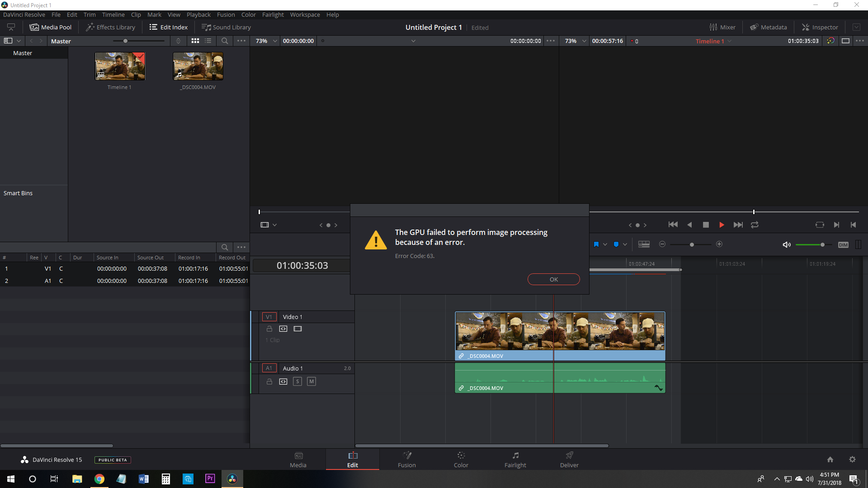
Task: Open the File menu
Action: point(56,14)
